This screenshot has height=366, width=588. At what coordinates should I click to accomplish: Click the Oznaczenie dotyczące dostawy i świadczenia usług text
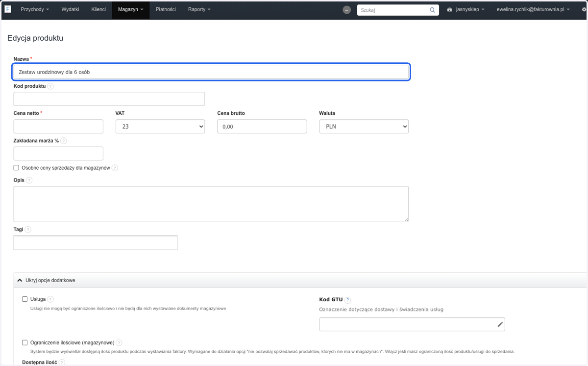[x=381, y=310]
